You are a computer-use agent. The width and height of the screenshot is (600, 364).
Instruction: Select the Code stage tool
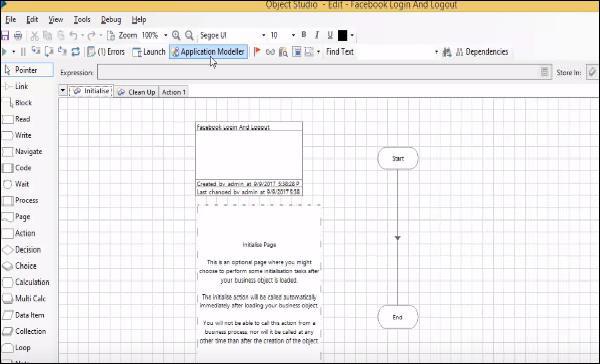[x=17, y=168]
